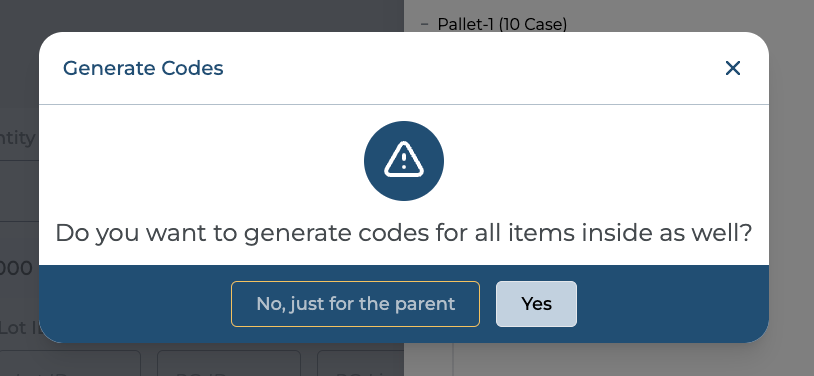Collapse the Pallet-1 tree node dash

(425, 24)
